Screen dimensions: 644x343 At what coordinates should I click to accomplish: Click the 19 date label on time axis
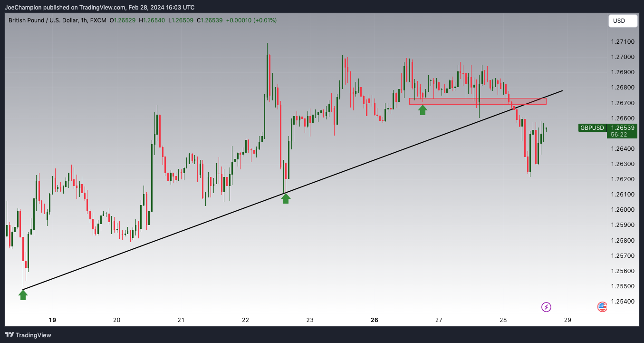52,320
